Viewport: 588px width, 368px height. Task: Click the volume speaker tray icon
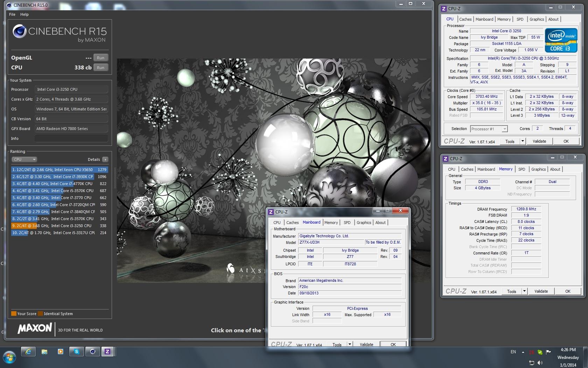pos(540,362)
